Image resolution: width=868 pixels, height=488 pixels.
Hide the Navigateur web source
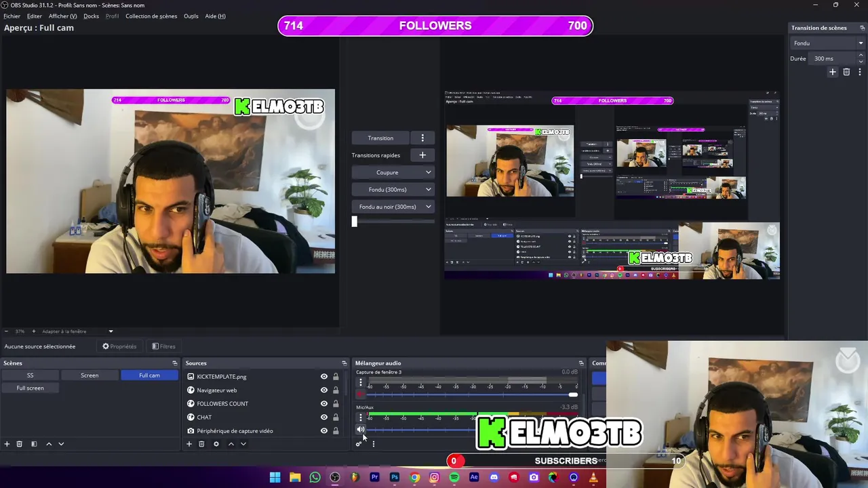pyautogui.click(x=323, y=390)
